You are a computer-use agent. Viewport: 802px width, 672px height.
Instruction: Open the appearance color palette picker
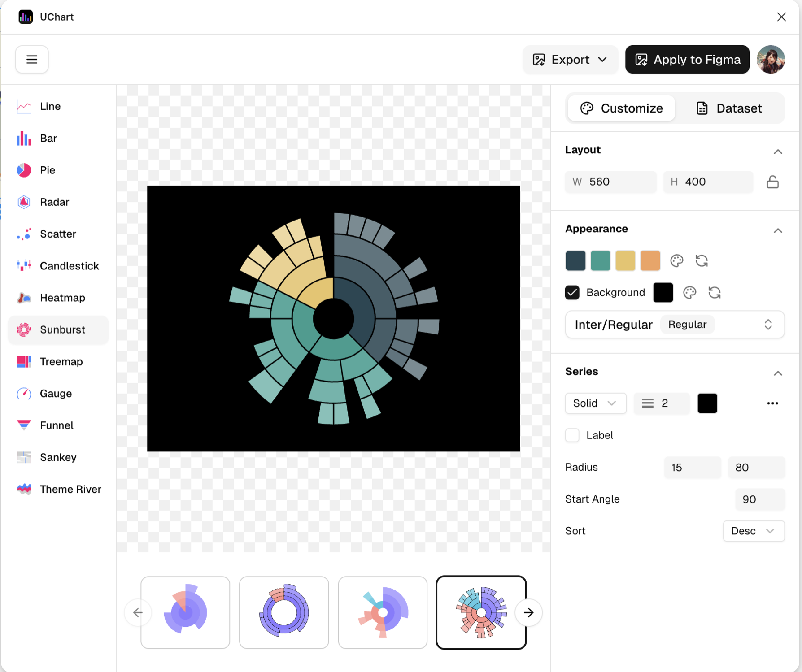(x=676, y=261)
